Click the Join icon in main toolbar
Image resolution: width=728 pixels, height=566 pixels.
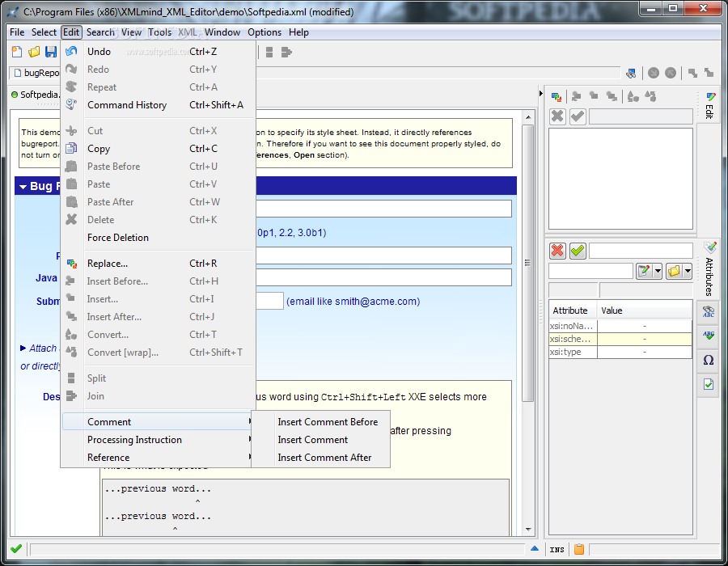(286, 53)
